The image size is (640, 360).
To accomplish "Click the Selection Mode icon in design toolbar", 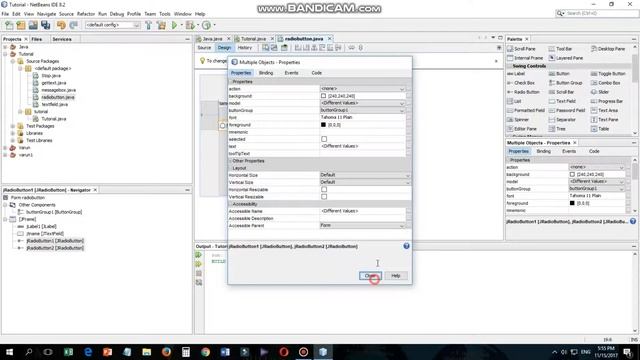I will click(265, 48).
